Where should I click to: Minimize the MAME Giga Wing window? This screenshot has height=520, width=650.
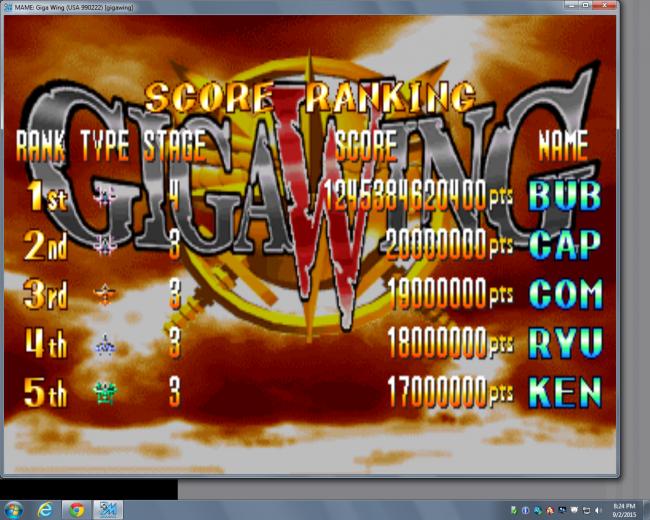tap(572, 5)
